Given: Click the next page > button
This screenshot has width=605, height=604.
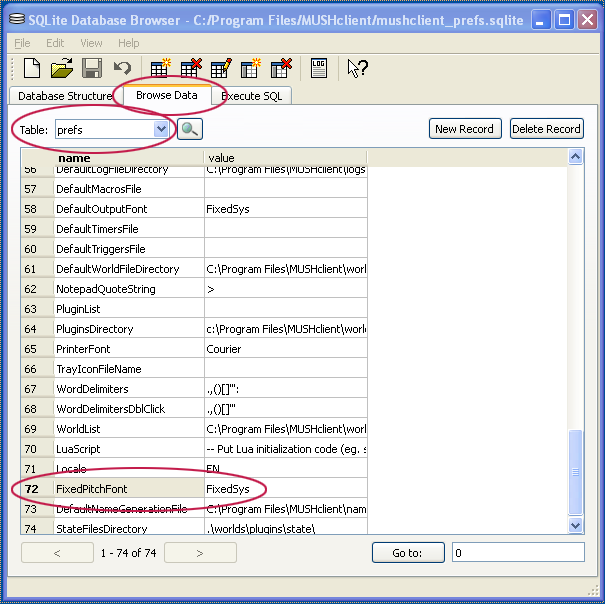Looking at the screenshot, I should [x=200, y=553].
